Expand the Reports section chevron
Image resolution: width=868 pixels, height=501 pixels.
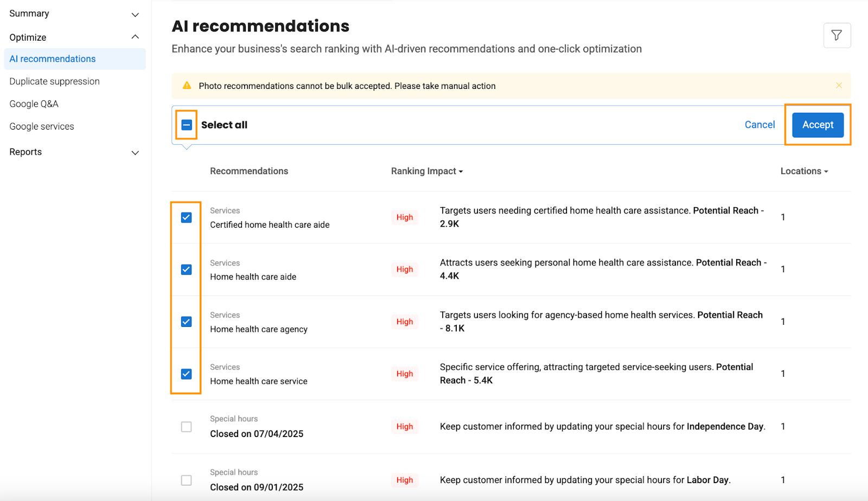[135, 153]
